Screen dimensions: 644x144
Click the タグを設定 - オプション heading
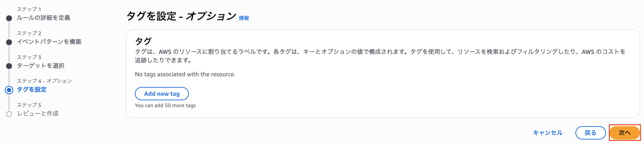[x=181, y=17]
